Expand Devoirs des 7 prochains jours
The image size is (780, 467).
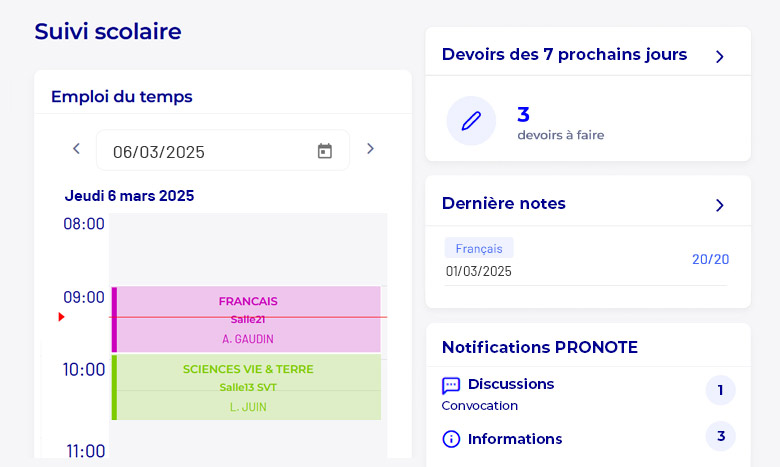[719, 56]
